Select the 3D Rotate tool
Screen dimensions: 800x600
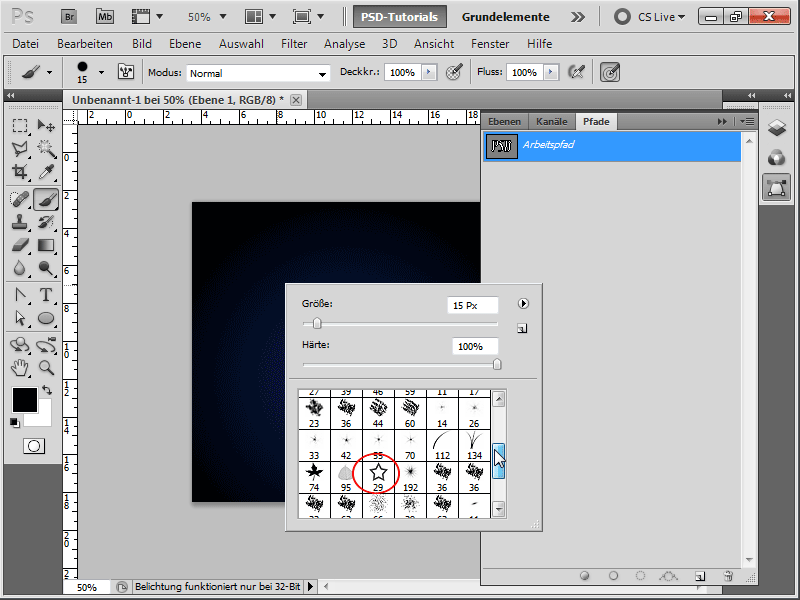point(20,345)
